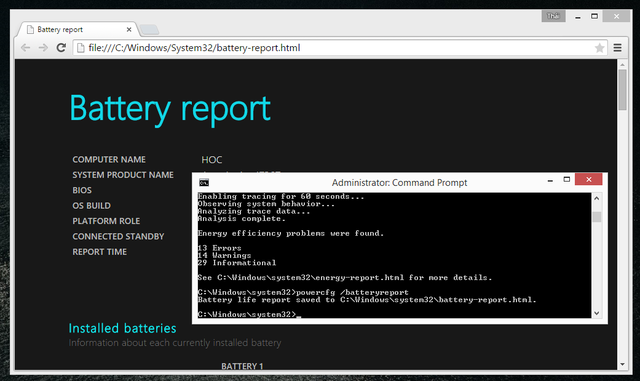Bookmark this page with the star icon
640x381 pixels.
point(599,48)
